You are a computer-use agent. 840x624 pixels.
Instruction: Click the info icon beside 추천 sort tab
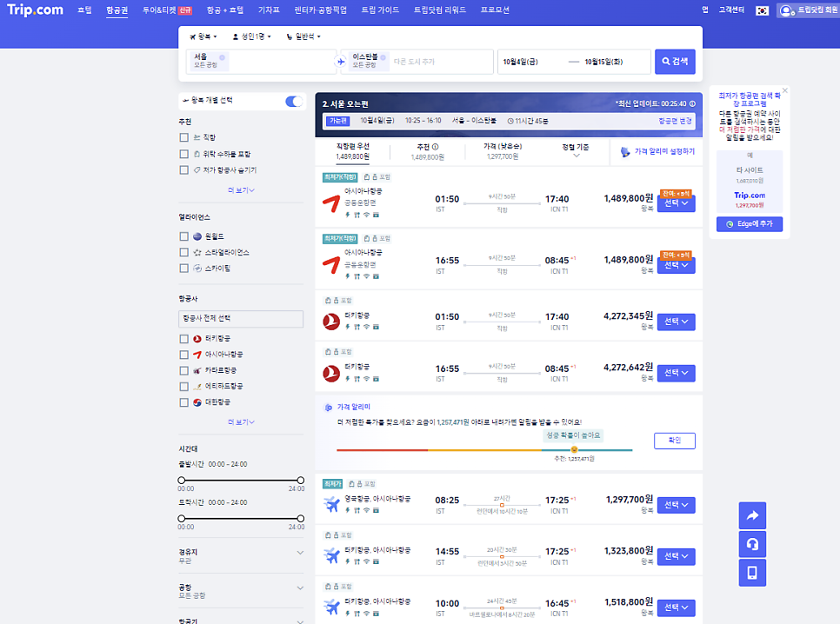tap(436, 147)
